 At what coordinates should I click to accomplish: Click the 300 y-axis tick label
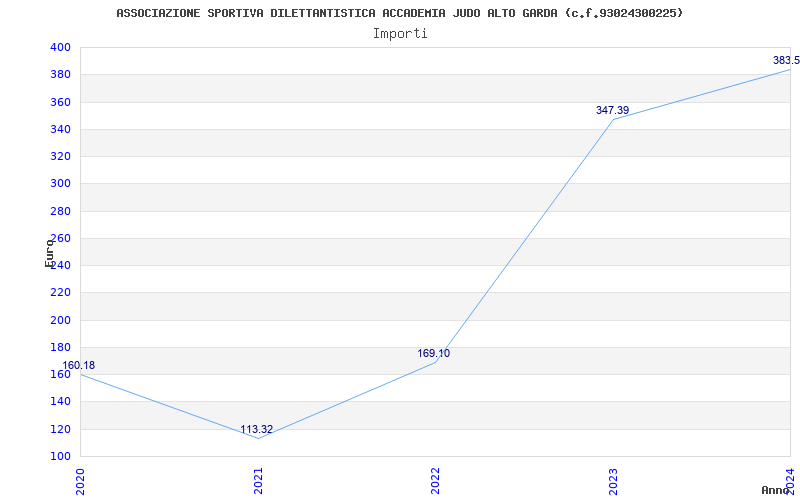click(x=60, y=184)
